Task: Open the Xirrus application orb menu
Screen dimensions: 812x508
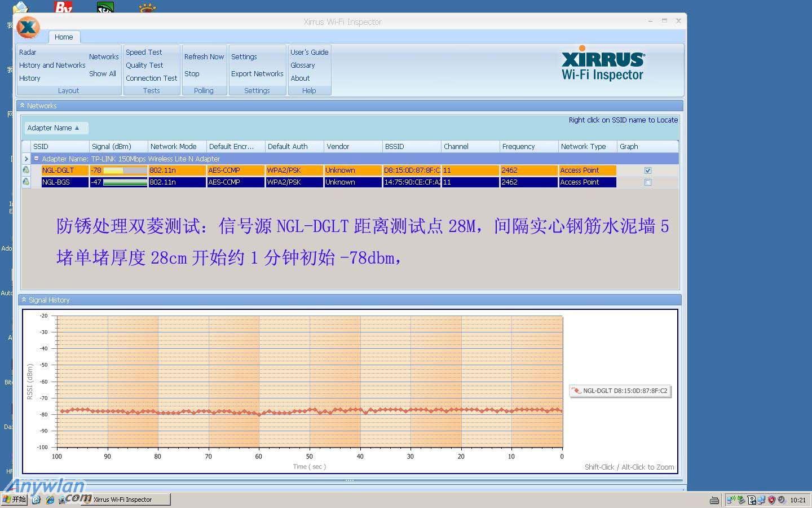Action: 28,27
